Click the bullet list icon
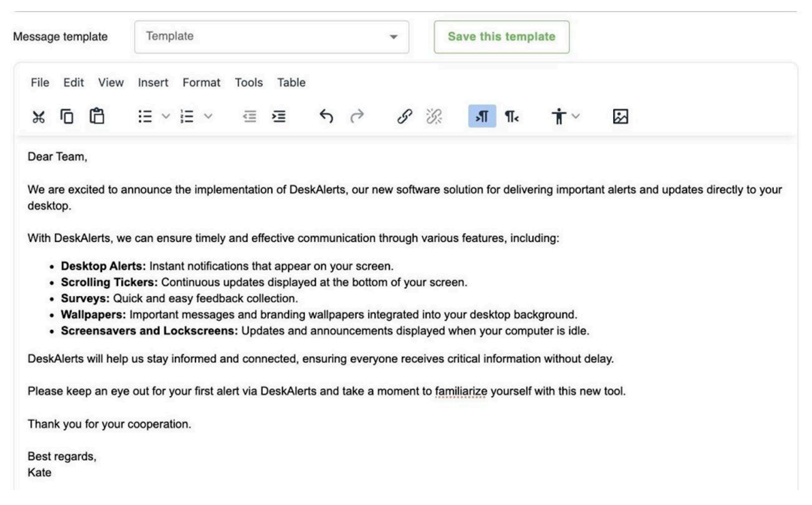Image resolution: width=812 pixels, height=505 pixels. tap(144, 116)
